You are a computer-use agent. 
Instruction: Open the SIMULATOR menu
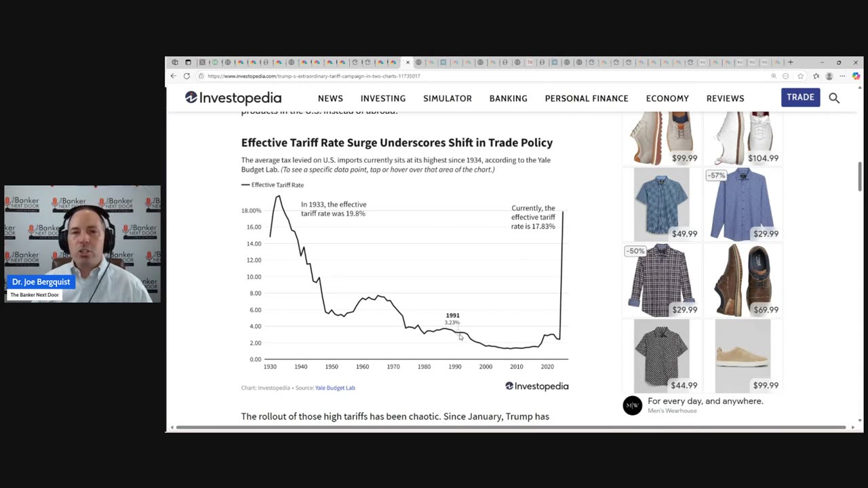448,98
